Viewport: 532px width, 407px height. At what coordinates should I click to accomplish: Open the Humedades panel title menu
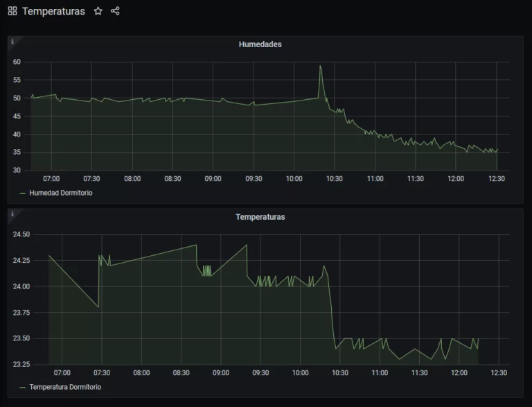(260, 44)
